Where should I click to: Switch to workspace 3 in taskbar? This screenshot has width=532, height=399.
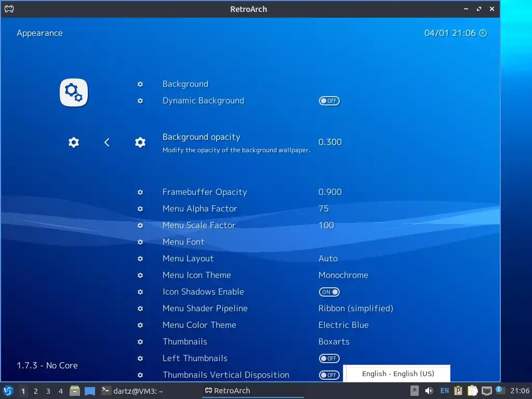[48, 391]
